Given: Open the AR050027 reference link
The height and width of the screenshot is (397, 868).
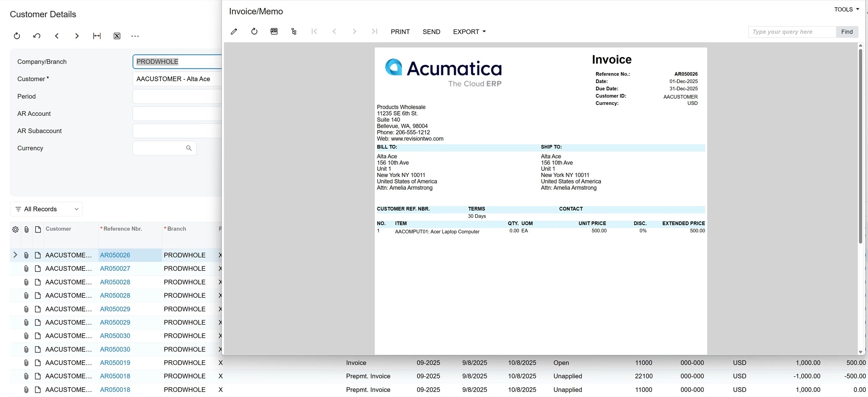Looking at the screenshot, I should click(x=115, y=268).
